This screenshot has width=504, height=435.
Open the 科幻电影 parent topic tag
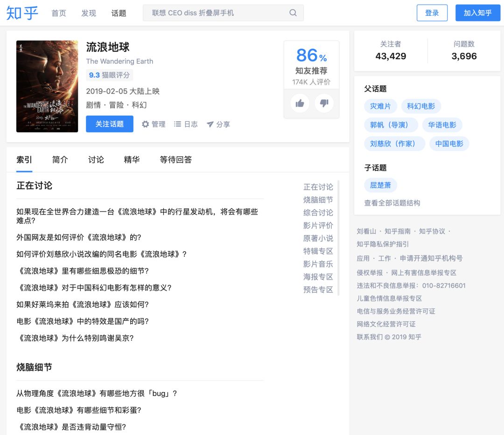pyautogui.click(x=421, y=106)
